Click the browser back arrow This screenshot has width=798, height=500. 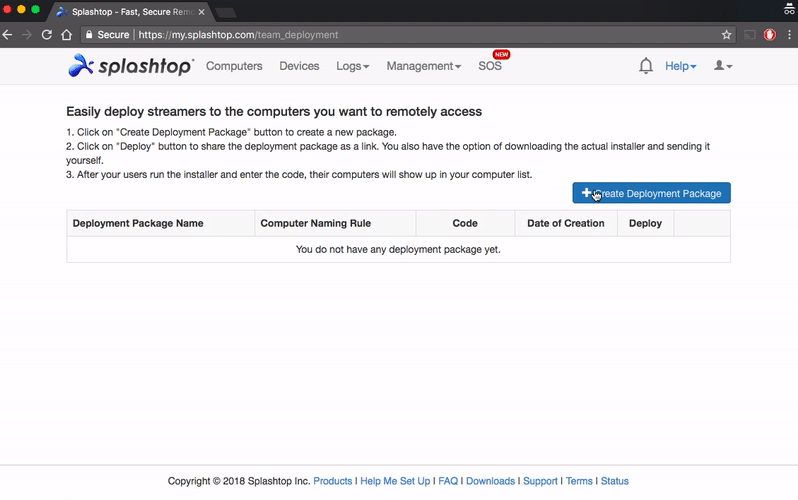(8, 34)
